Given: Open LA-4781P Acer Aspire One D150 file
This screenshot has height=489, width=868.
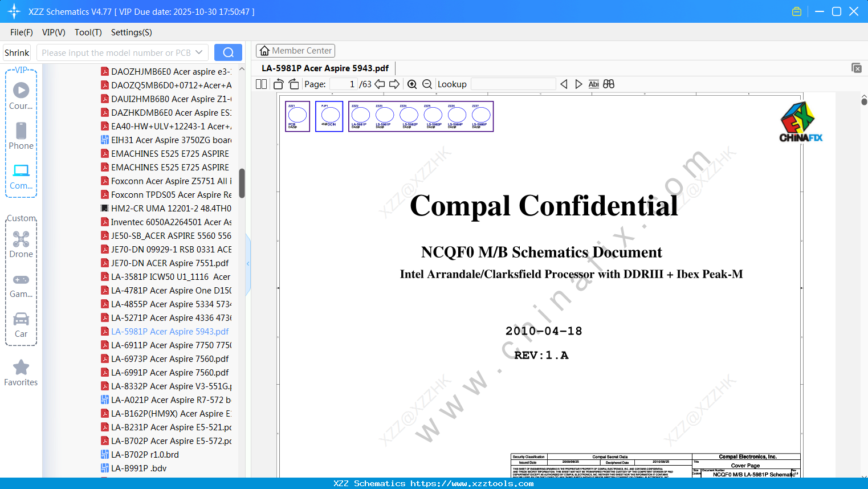Looking at the screenshot, I should click(166, 291).
